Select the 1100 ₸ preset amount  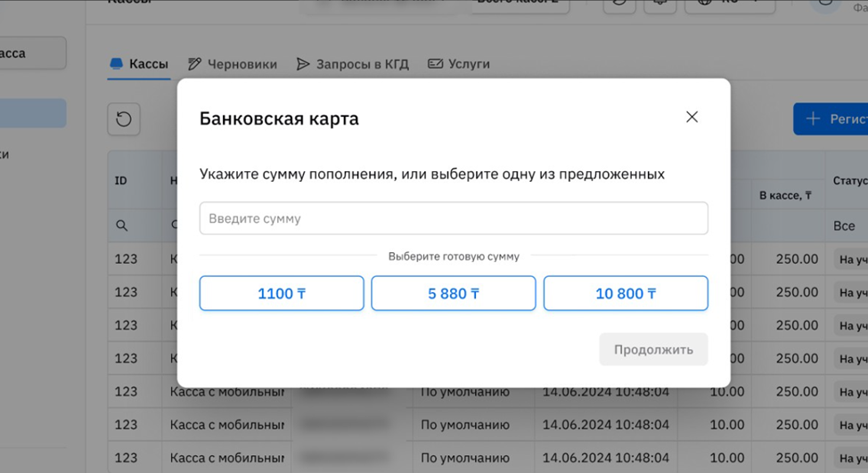(x=282, y=293)
